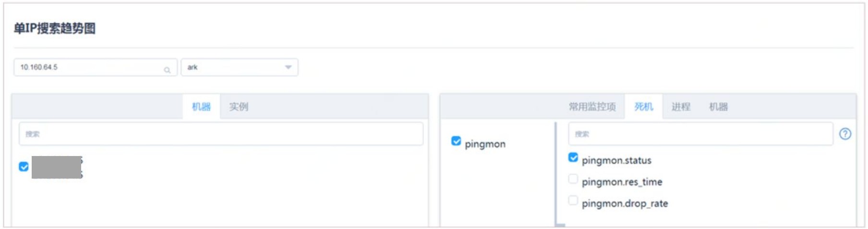Click the blue help question mark icon
Viewport: 868px width, 229px height.
coord(845,134)
